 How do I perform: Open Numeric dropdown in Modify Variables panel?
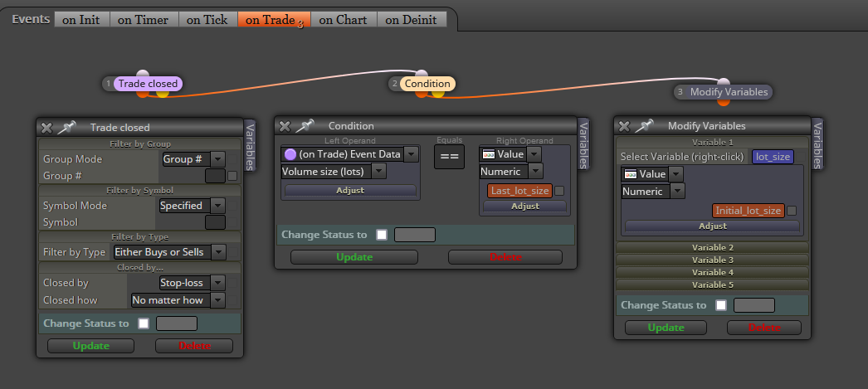click(x=653, y=192)
